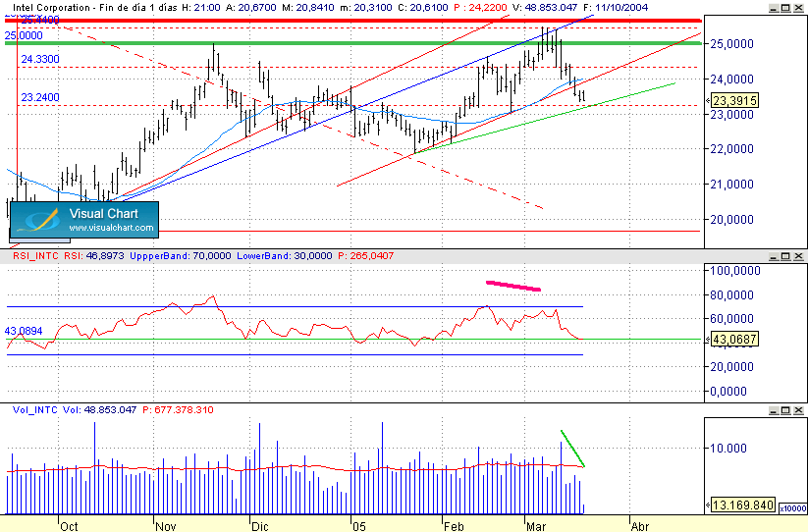
Task: Click the high value 'M: 20,8410'
Action: [x=307, y=8]
